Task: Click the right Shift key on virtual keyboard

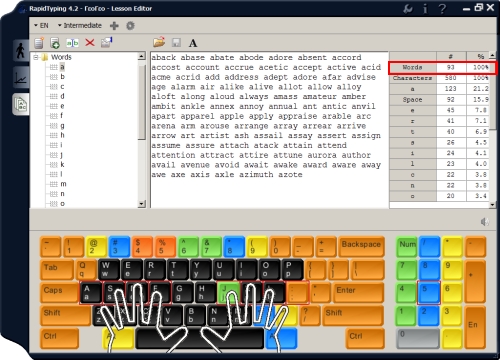Action: pos(353,315)
